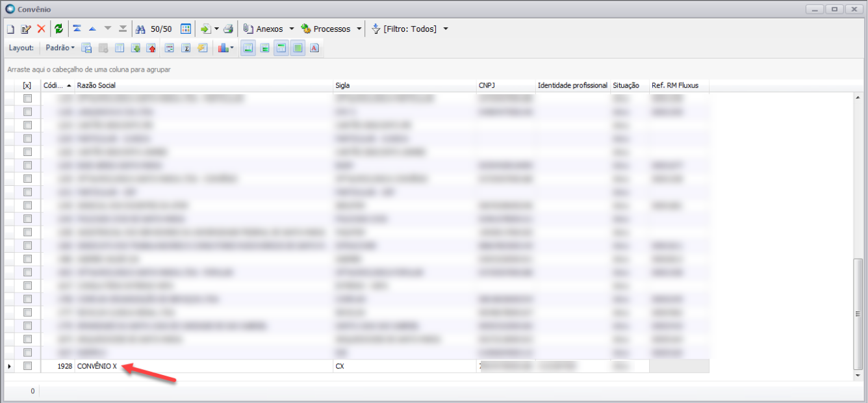Sort by the CNPJ column header
Viewport: 868px width, 403px height.
(506, 86)
